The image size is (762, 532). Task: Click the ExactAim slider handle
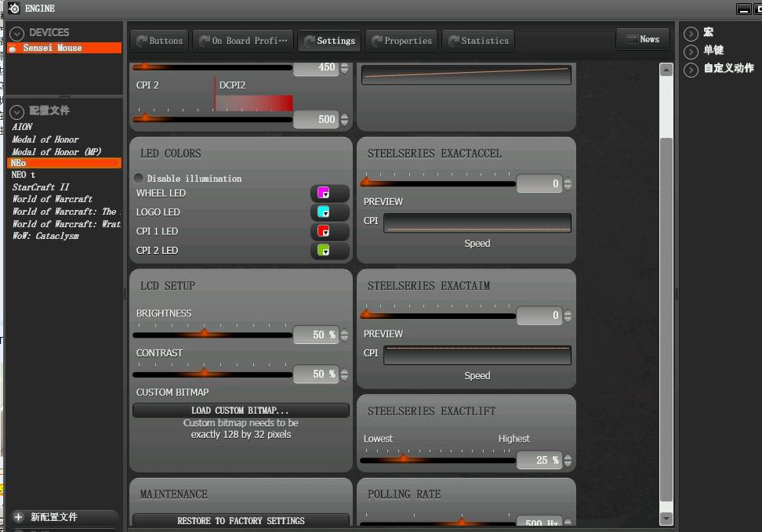tap(368, 314)
